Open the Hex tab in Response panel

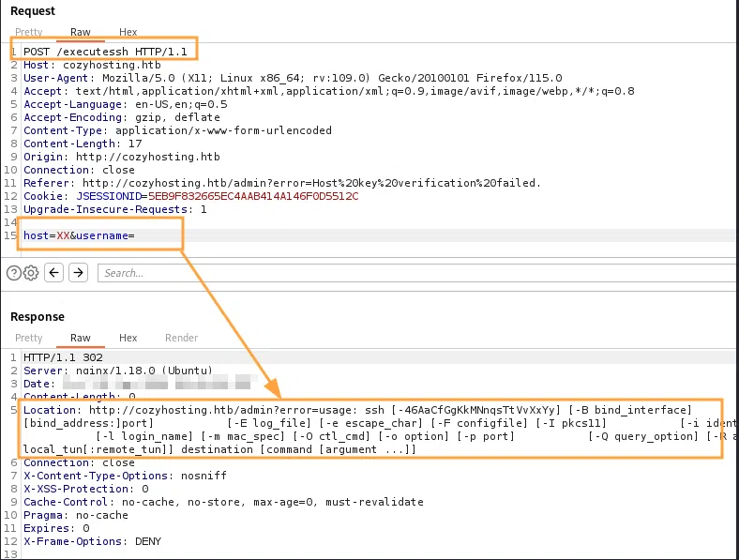(128, 338)
